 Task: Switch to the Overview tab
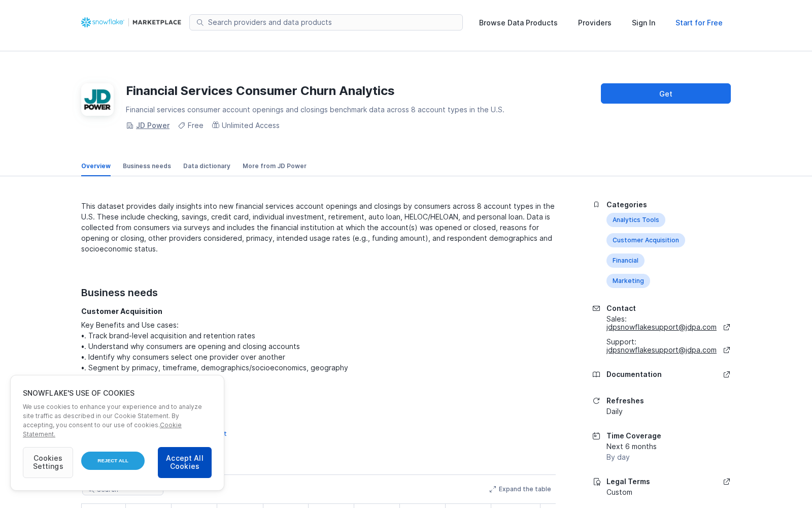[96, 166]
